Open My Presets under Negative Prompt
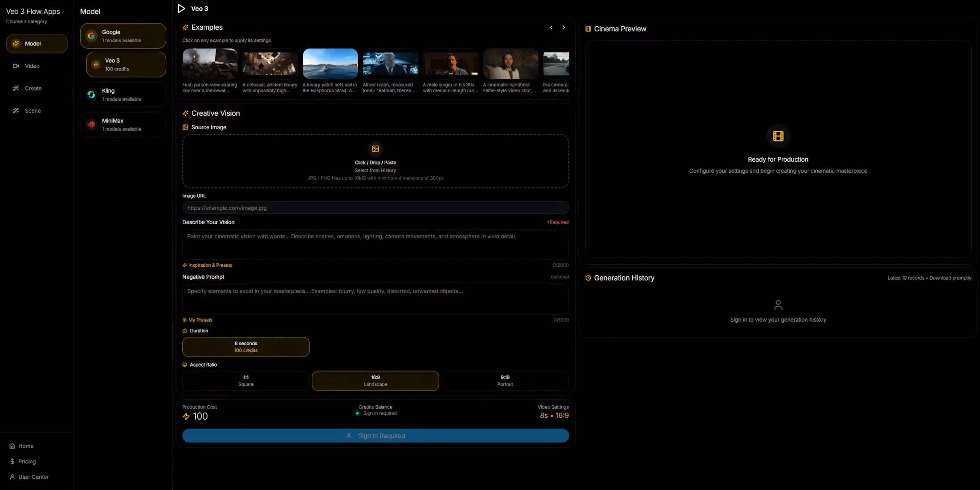Viewport: 980px width, 490px height. 198,320
